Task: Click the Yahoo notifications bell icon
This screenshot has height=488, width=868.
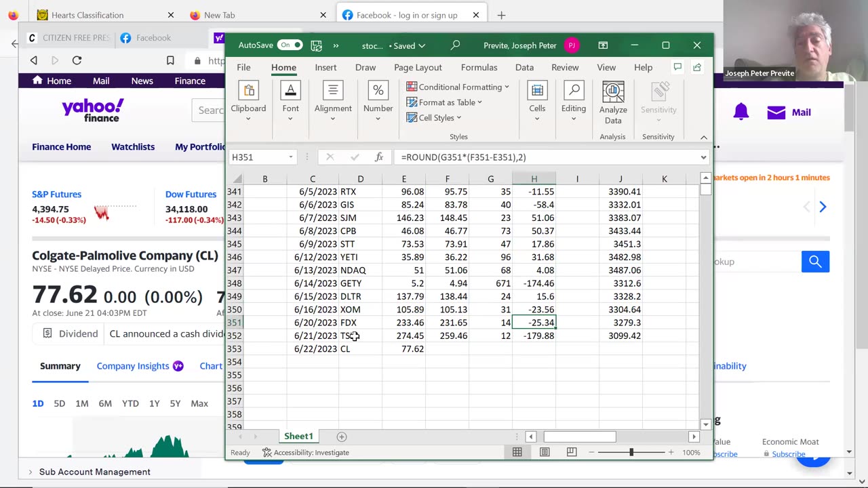Action: coord(741,112)
